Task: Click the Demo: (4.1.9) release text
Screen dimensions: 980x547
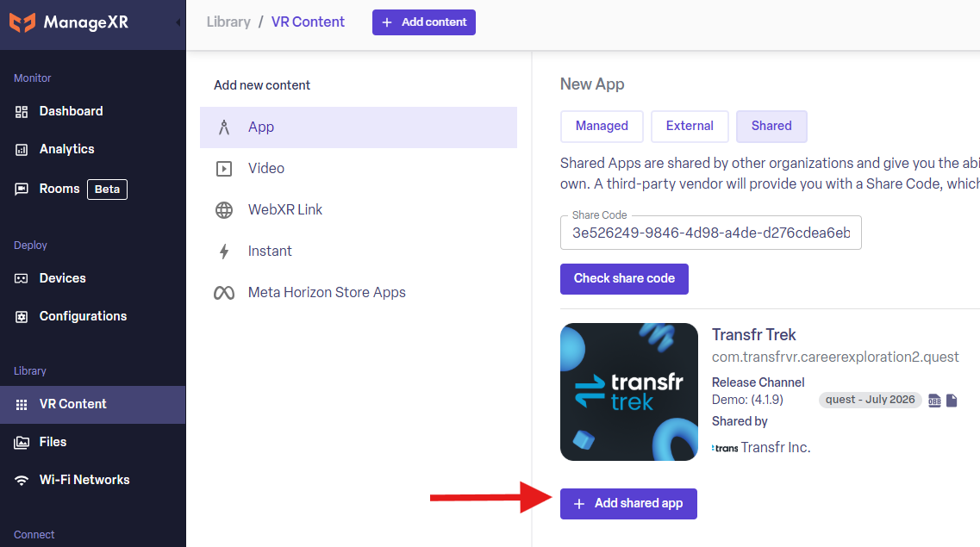Action: 747,400
